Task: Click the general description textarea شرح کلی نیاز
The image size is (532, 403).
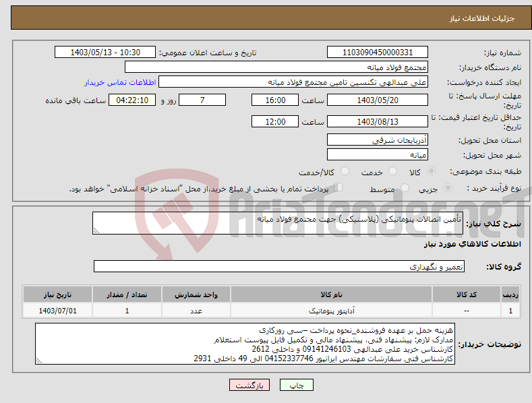Action: 278,223
